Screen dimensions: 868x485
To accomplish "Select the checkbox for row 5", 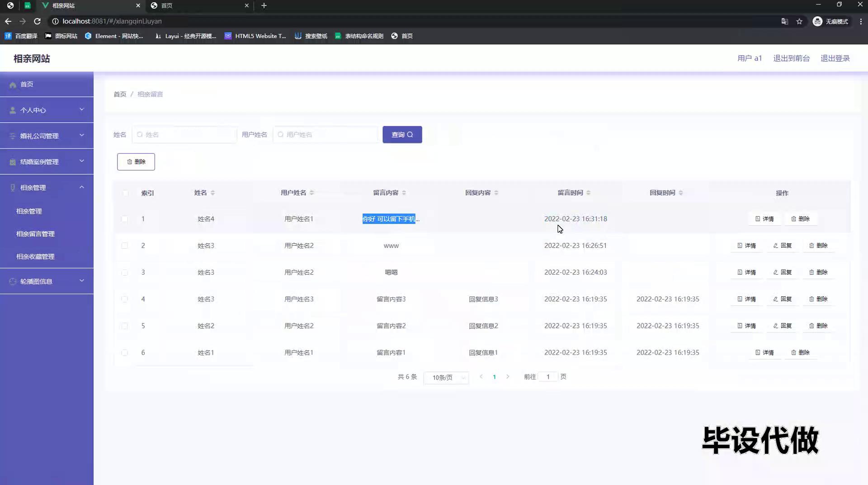I will coord(124,326).
